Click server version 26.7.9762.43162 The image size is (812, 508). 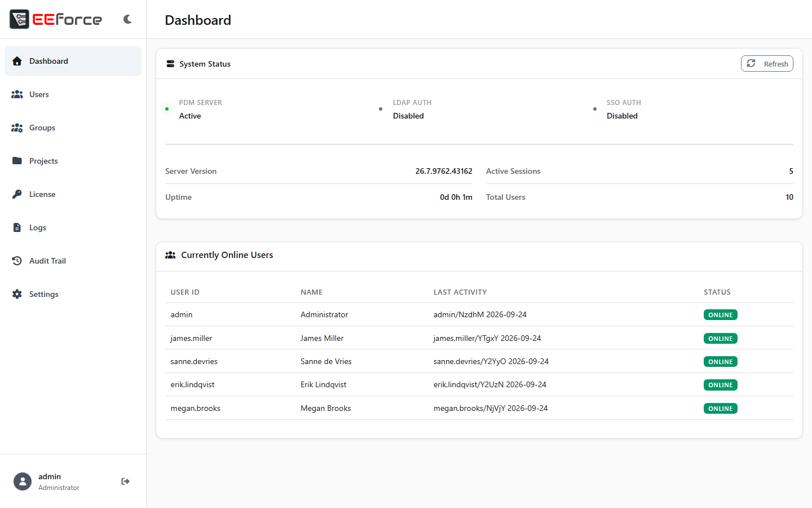click(444, 171)
